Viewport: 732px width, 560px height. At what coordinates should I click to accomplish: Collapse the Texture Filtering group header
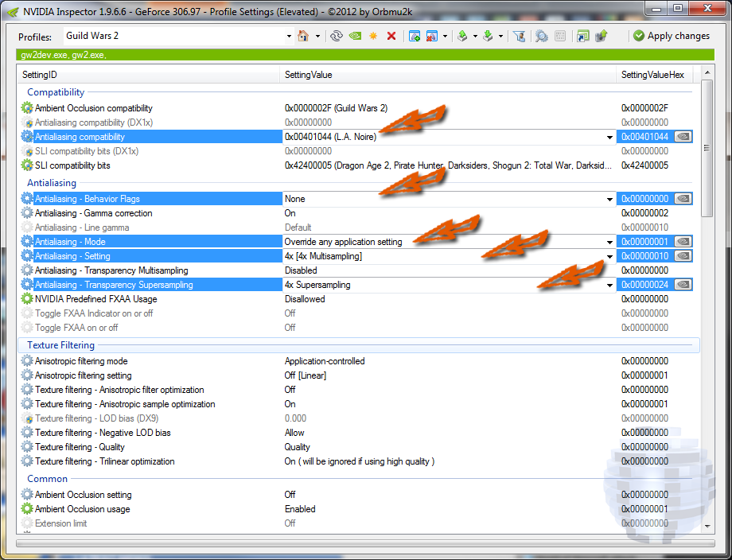60,345
